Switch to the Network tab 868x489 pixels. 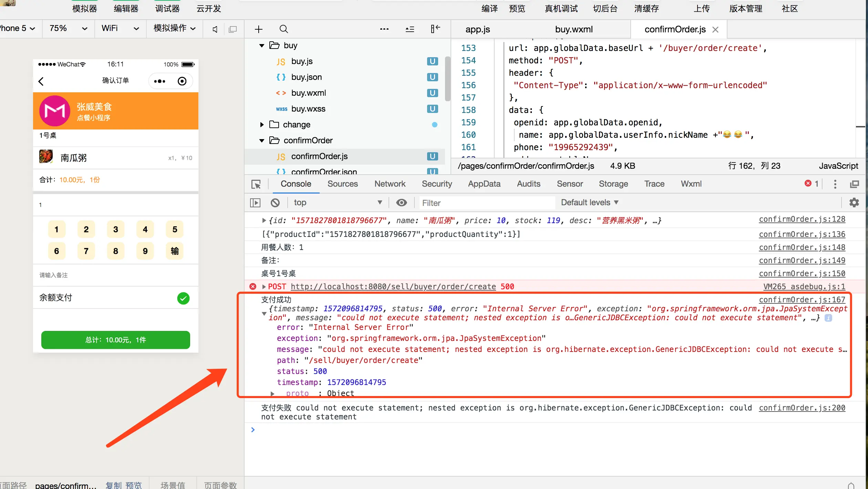tap(390, 184)
